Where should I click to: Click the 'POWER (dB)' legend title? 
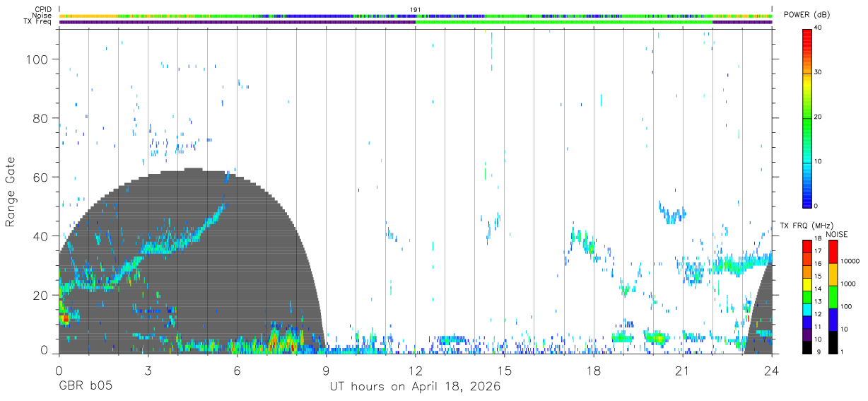(x=806, y=16)
